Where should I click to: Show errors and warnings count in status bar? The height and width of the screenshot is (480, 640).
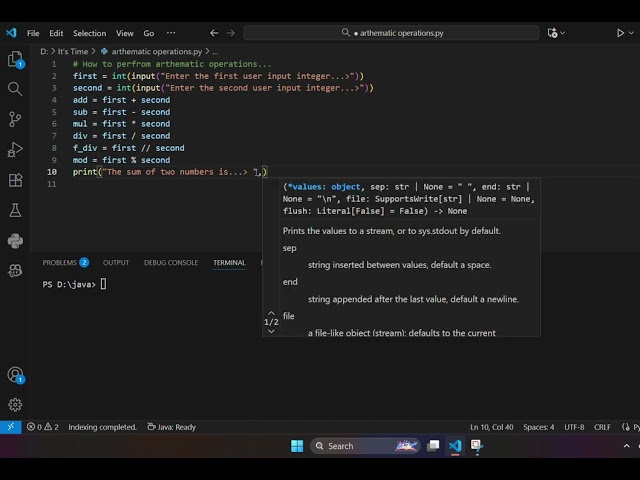click(42, 427)
